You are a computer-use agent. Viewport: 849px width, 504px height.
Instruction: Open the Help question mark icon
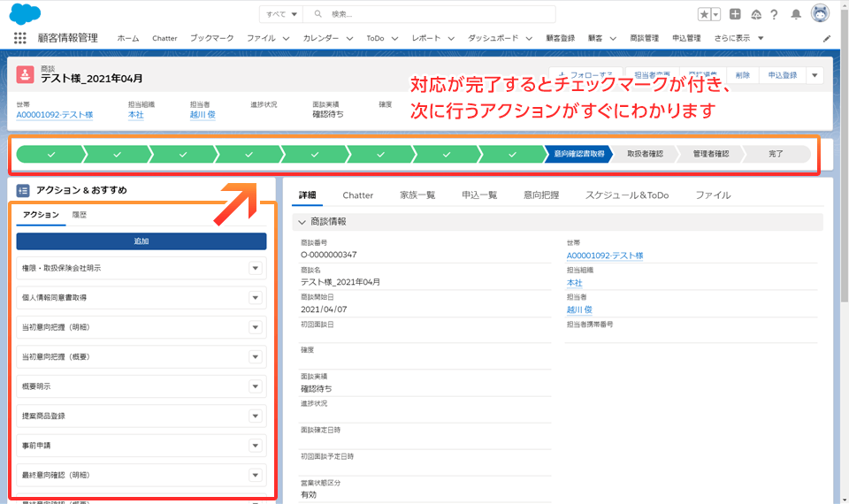pos(774,14)
